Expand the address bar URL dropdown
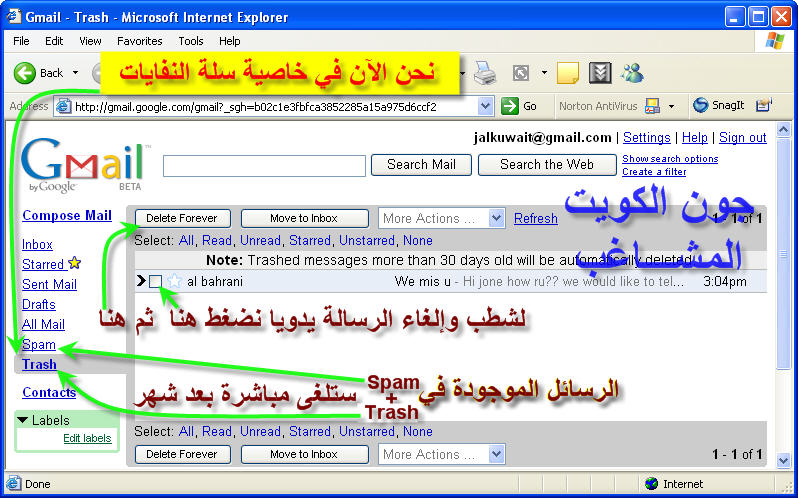This screenshot has height=498, width=798. coord(486,106)
